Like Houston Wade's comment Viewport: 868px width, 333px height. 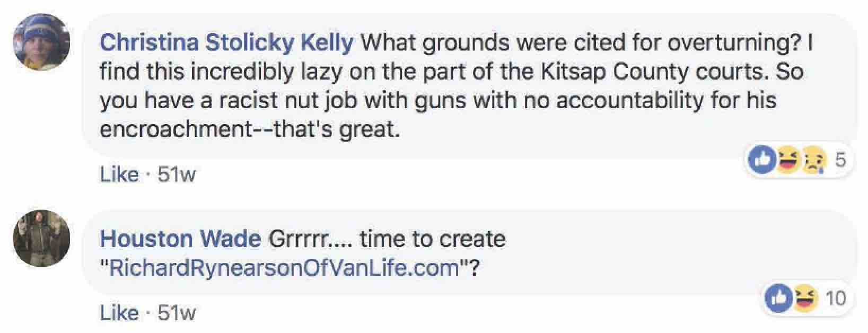pyautogui.click(x=119, y=313)
